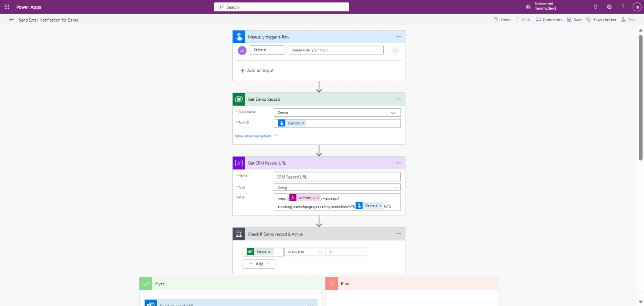Expand Show advanced options

pyautogui.click(x=256, y=136)
